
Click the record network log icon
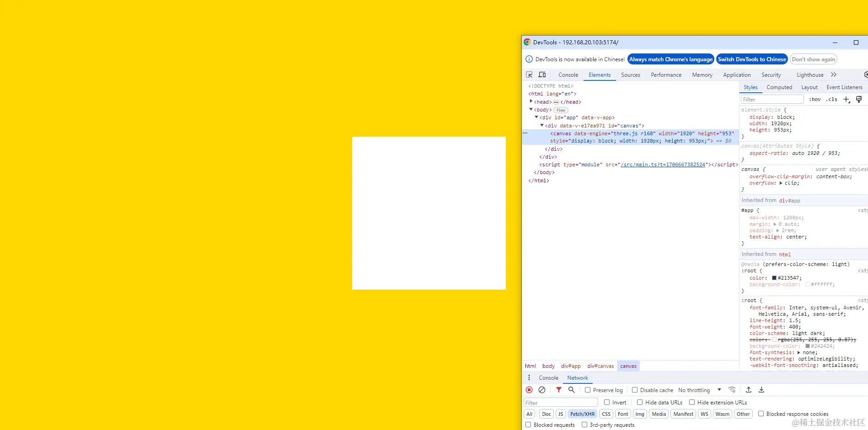click(x=529, y=390)
